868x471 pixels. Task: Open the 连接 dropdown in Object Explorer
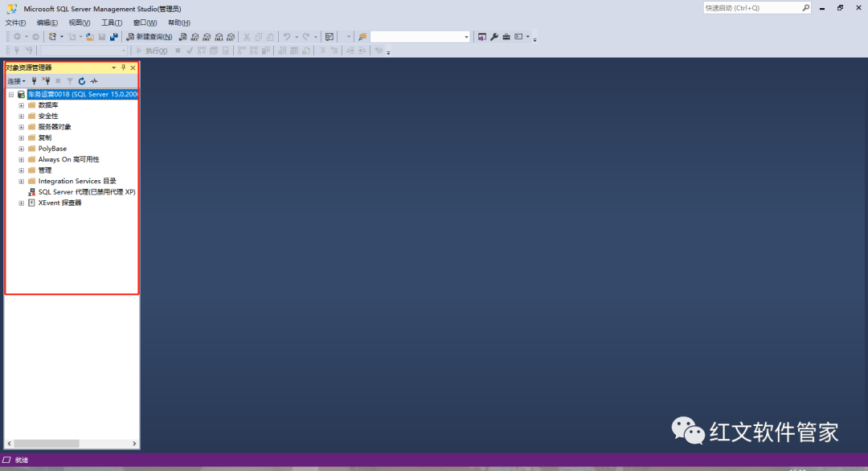[x=16, y=81]
